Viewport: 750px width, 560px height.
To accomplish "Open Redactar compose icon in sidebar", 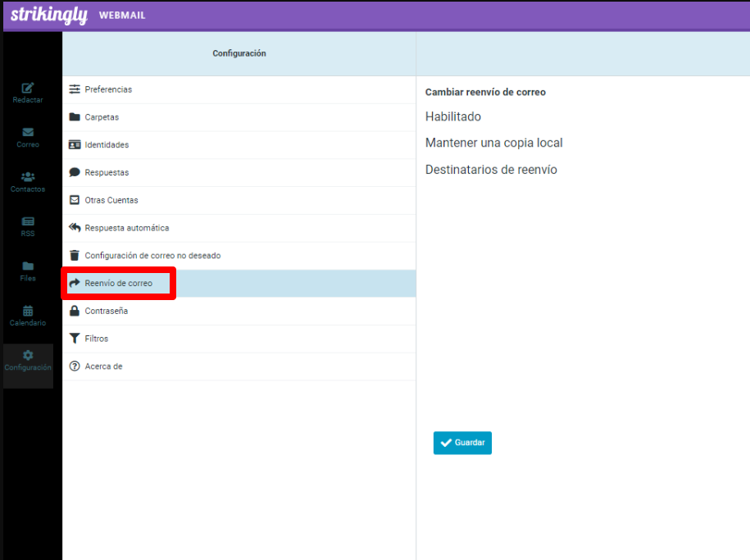I will 28,88.
